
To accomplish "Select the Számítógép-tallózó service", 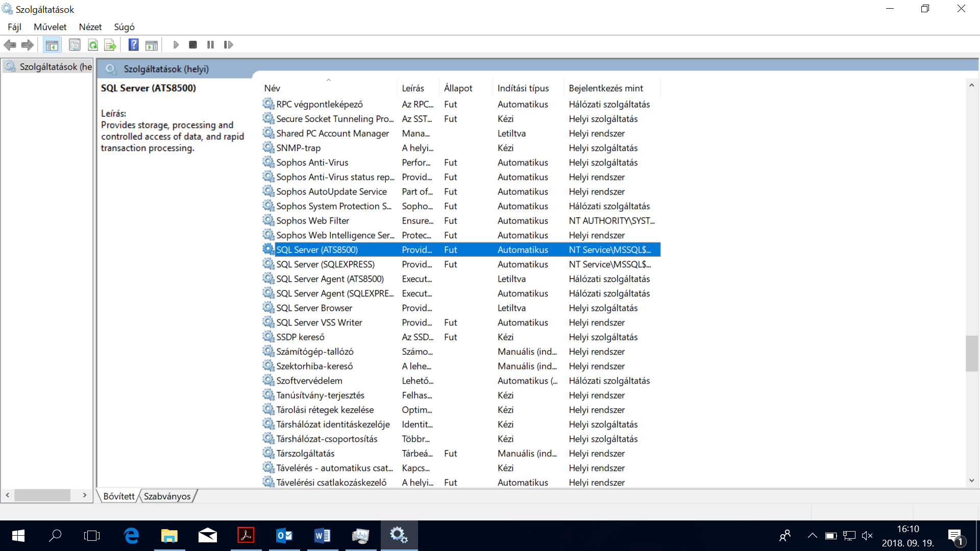I will point(461,352).
